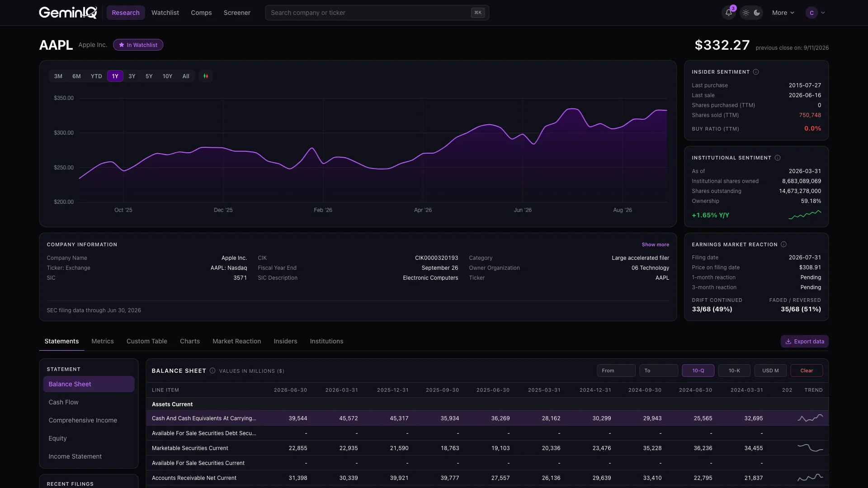Focus the company or ticker search field
This screenshot has width=868, height=488.
coord(377,13)
